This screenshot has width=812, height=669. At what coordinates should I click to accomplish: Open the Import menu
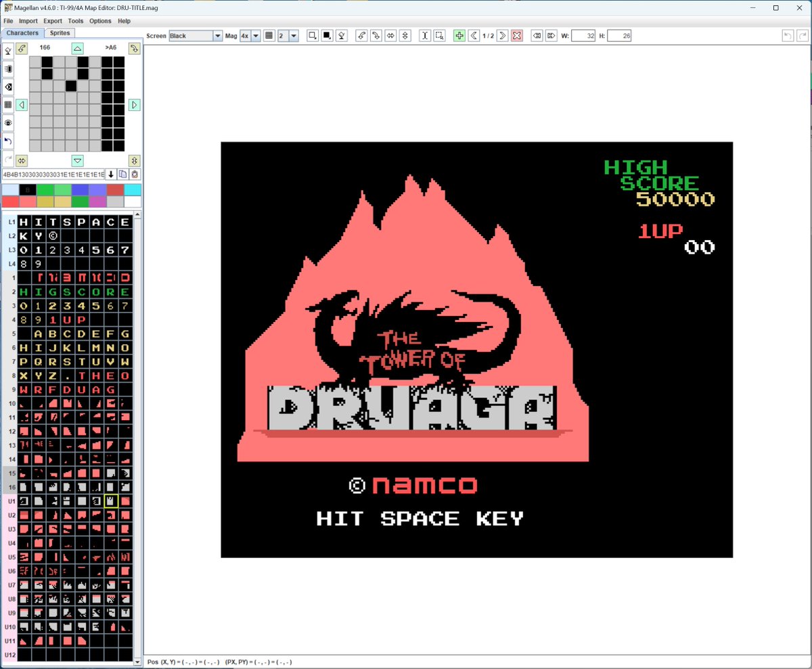click(28, 21)
